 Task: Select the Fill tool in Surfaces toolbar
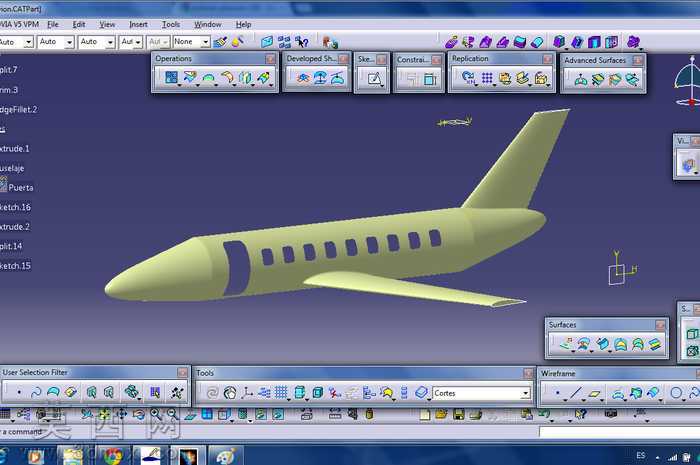tap(620, 344)
